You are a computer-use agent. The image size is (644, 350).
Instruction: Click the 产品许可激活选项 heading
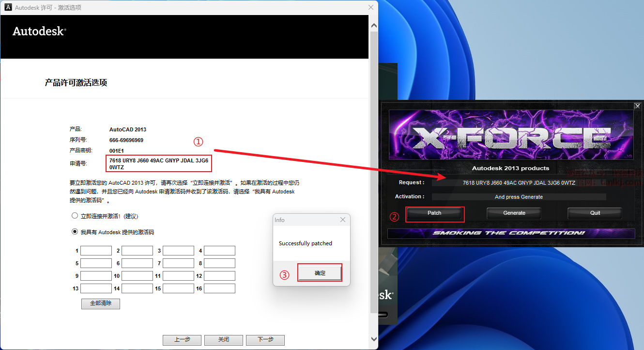tap(76, 82)
